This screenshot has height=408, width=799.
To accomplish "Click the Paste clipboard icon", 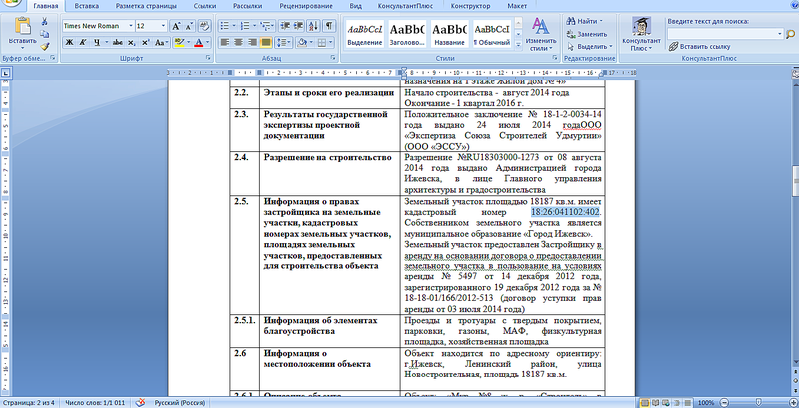I will [22, 25].
